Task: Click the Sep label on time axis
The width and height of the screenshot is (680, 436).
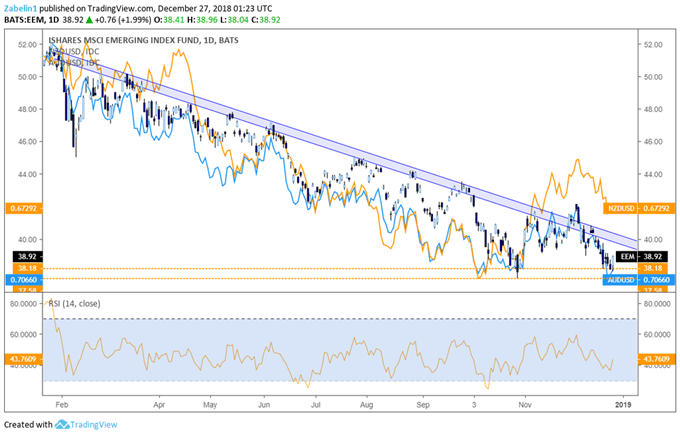Action: [423, 405]
